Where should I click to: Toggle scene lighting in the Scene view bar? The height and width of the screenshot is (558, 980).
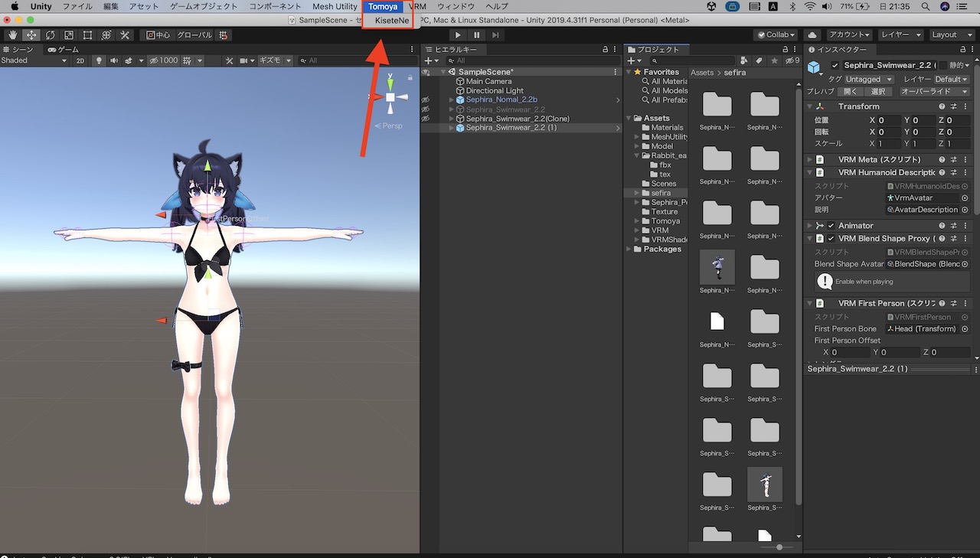pos(99,60)
